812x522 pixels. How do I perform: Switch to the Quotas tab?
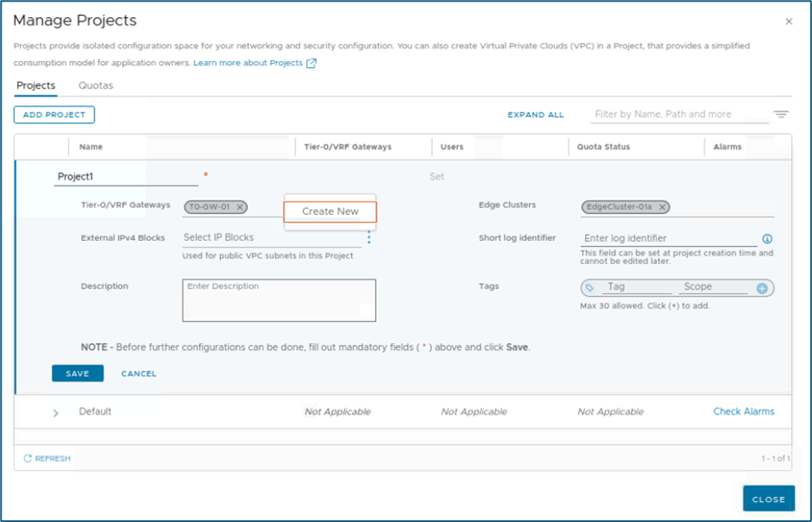pos(95,85)
